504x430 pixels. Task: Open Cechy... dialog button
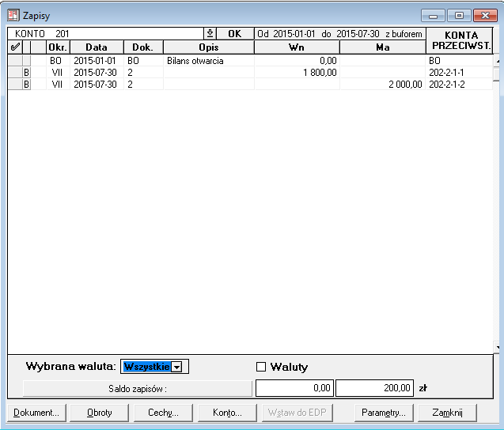point(163,413)
